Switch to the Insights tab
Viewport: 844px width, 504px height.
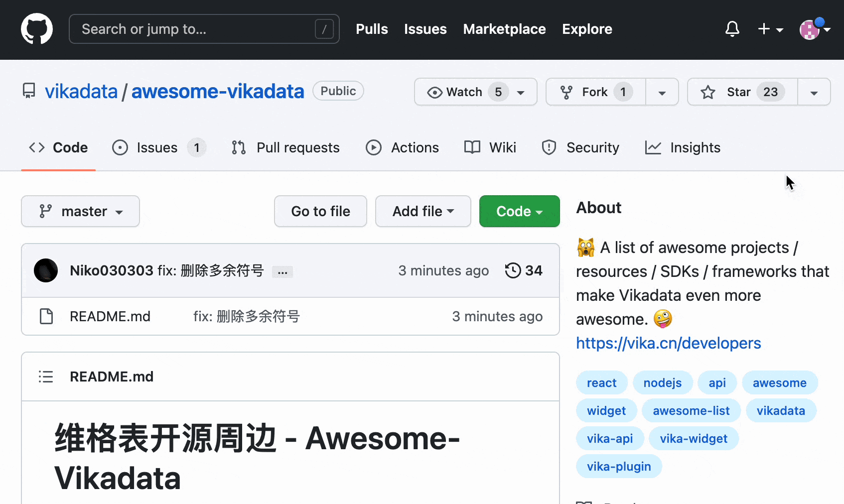pos(695,148)
